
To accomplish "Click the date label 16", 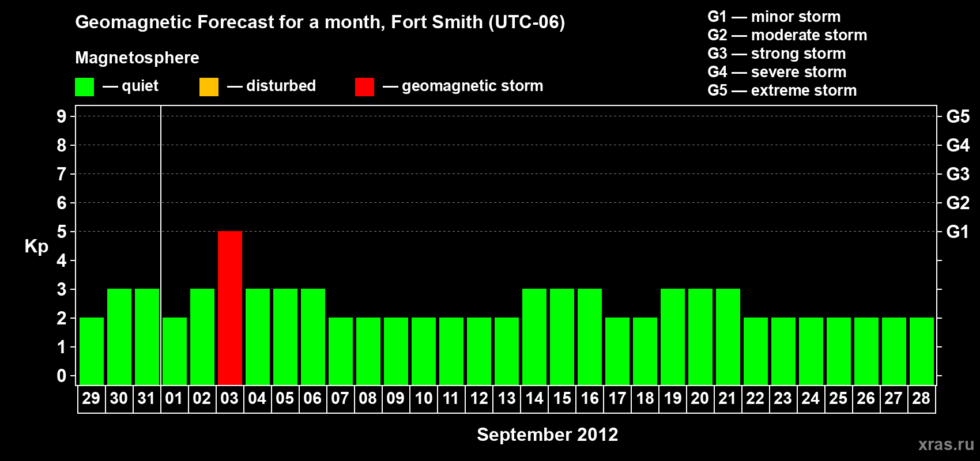I will 589,398.
